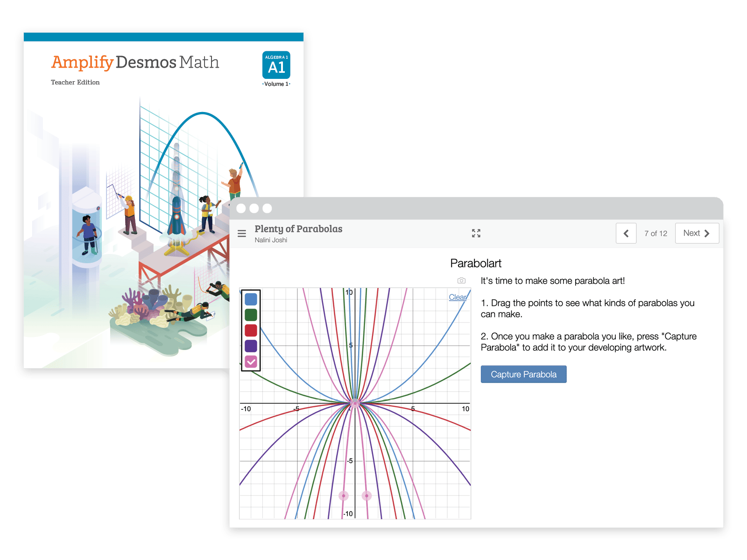Click the Parabolart heading

click(x=476, y=263)
